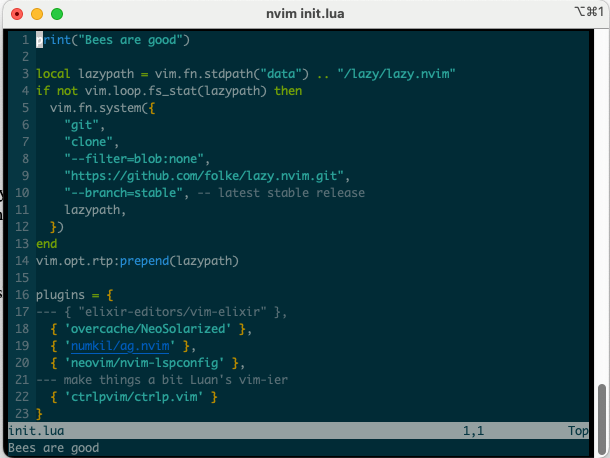Click 'ctrlpvim/ctrlp.vim' on line 22
Screen dimensions: 610x458
click(134, 397)
